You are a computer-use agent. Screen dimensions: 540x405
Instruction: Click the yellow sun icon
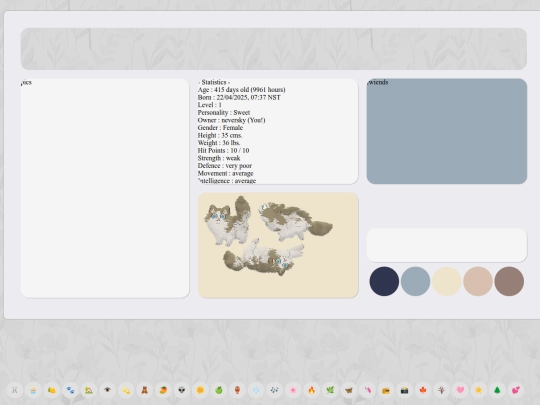(x=479, y=390)
